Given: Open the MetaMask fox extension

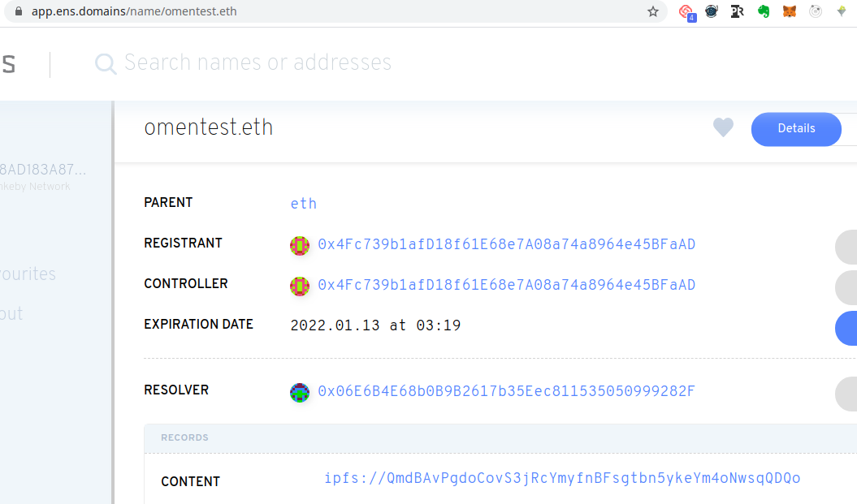Looking at the screenshot, I should (x=789, y=11).
